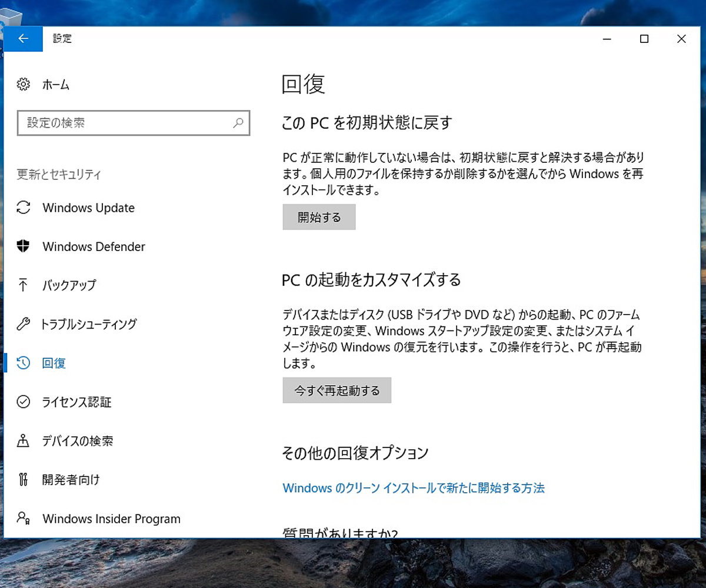Go to 開発者向け section
Viewport: 706px width, 588px height.
click(x=71, y=479)
